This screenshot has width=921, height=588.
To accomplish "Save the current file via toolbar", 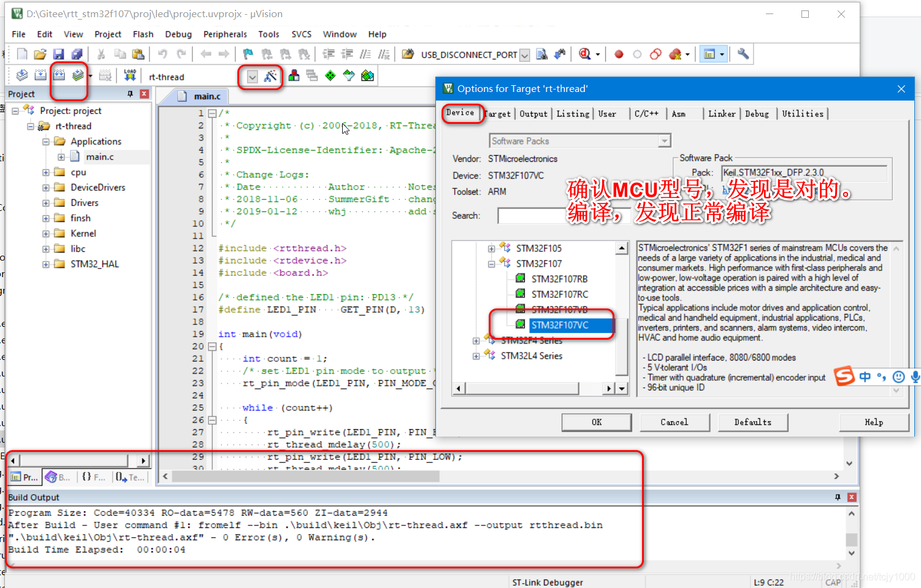I will coord(58,54).
